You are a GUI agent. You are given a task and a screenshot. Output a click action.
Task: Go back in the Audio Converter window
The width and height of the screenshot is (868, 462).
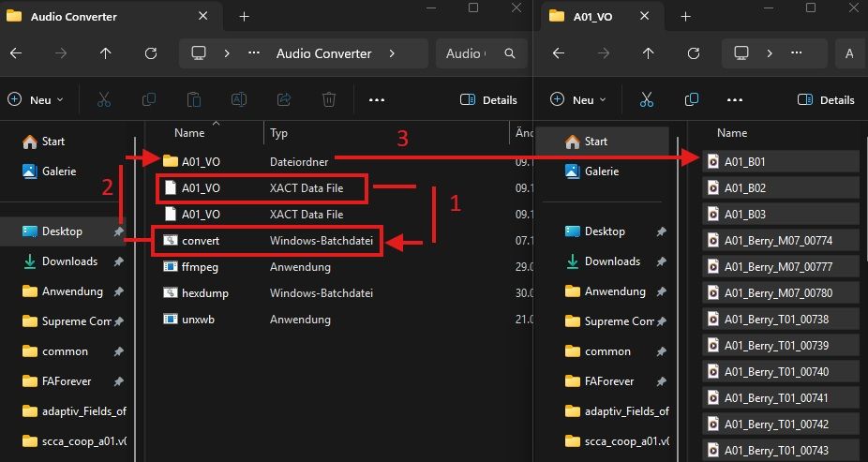pos(16,53)
